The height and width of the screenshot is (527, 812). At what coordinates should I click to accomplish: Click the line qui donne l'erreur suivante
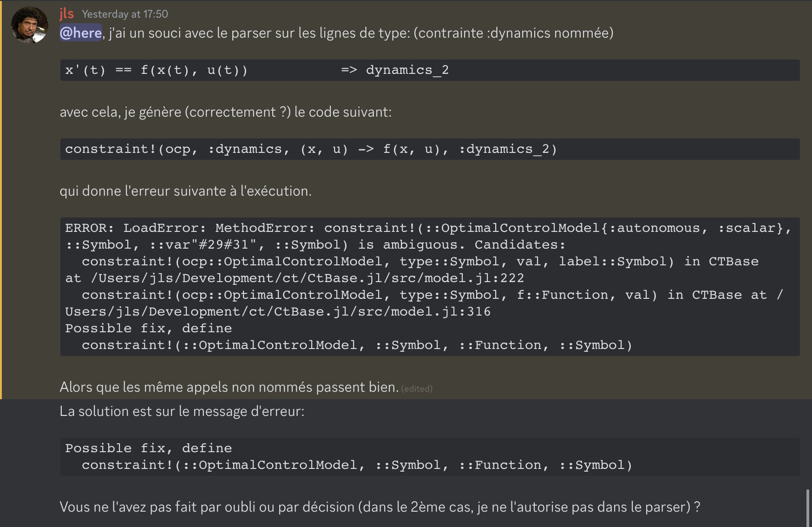pos(186,191)
